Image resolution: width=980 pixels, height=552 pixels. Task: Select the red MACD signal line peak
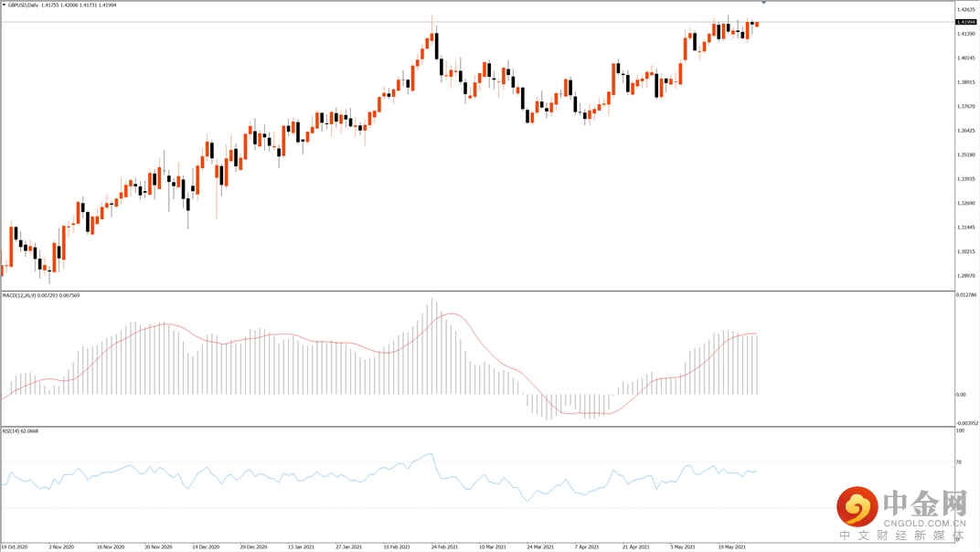pyautogui.click(x=452, y=313)
